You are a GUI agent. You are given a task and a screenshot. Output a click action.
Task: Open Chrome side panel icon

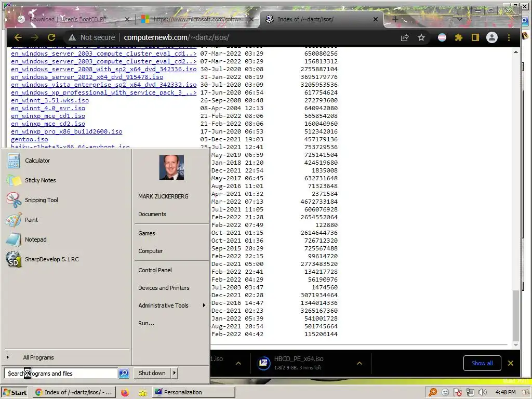tap(475, 37)
